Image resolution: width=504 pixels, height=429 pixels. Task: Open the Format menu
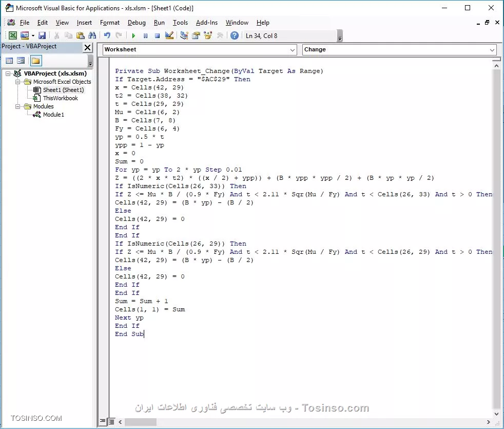tap(110, 23)
